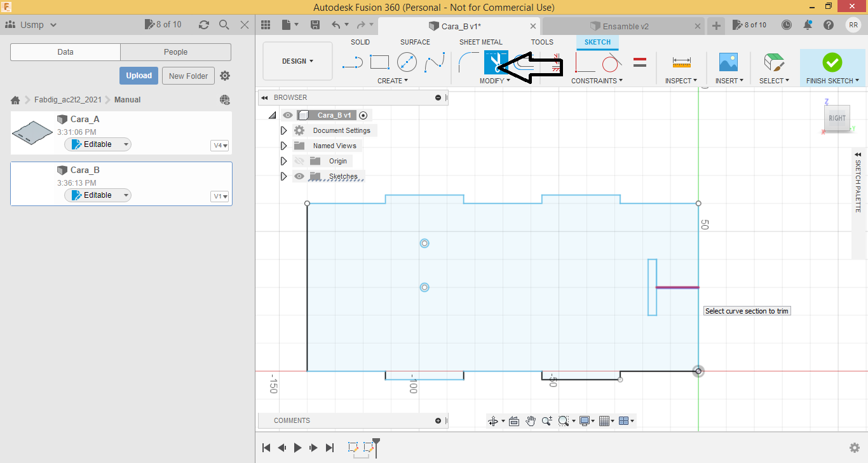Select the Pan hand tool
The width and height of the screenshot is (868, 463).
(531, 421)
